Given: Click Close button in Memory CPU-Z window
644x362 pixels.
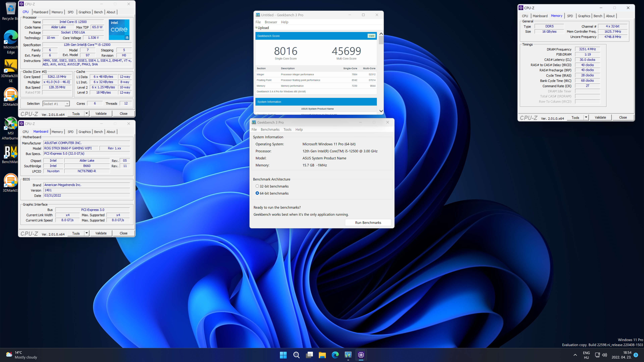Looking at the screenshot, I should tap(623, 117).
